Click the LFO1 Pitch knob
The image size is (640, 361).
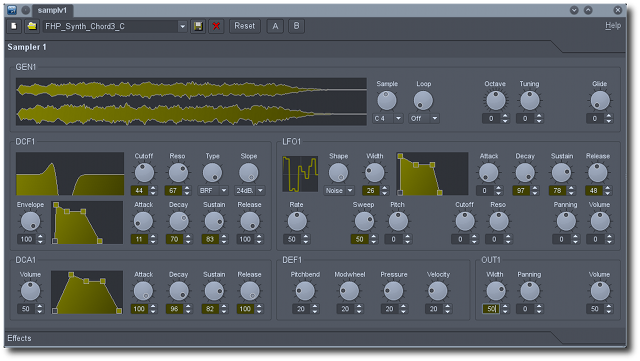pos(398,221)
